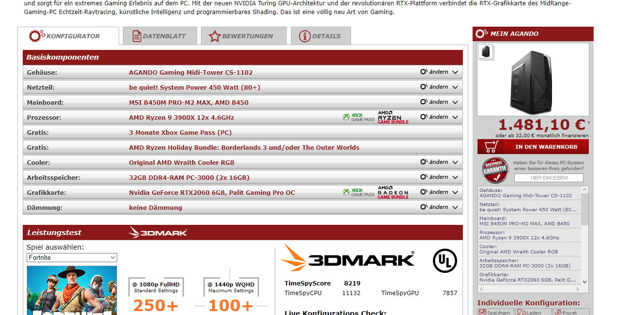Viewport: 644px width, 315px height.
Task: Click the keine Dämmung entry
Action: pyautogui.click(x=155, y=207)
